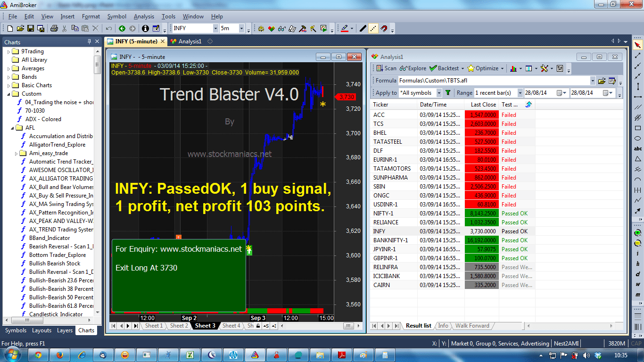644x362 pixels.
Task: Select the 'abc' text tool
Action: [637, 148]
